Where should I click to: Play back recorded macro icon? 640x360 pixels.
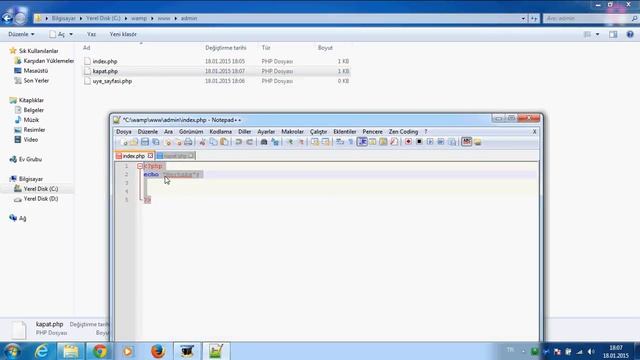(x=430, y=142)
